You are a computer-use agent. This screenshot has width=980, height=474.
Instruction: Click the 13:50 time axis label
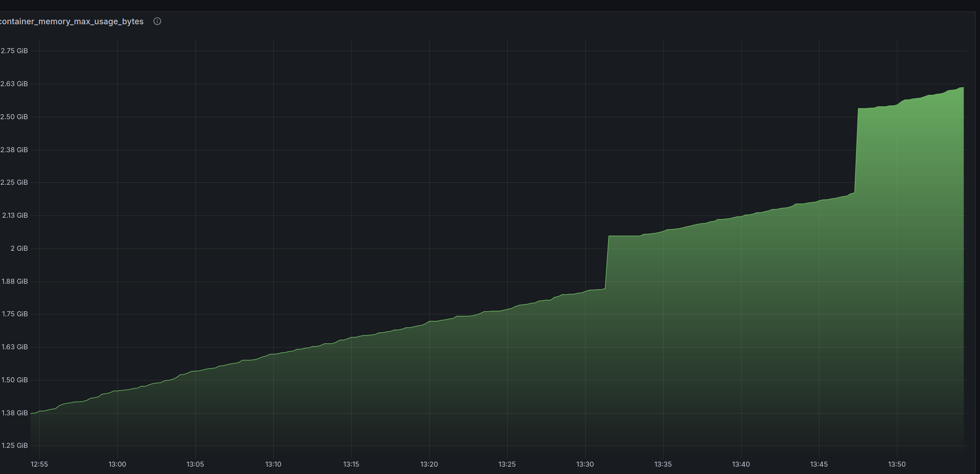coord(897,464)
